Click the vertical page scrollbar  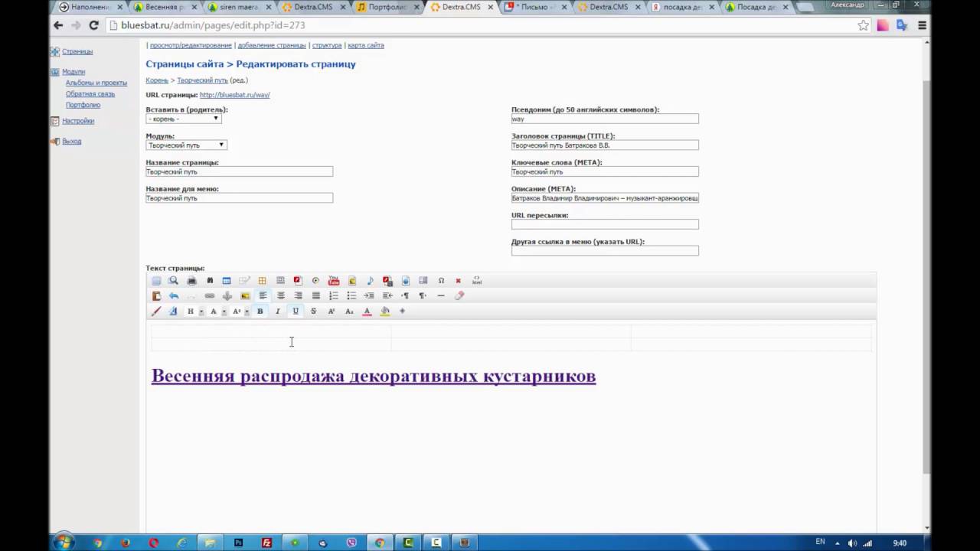[x=926, y=275]
